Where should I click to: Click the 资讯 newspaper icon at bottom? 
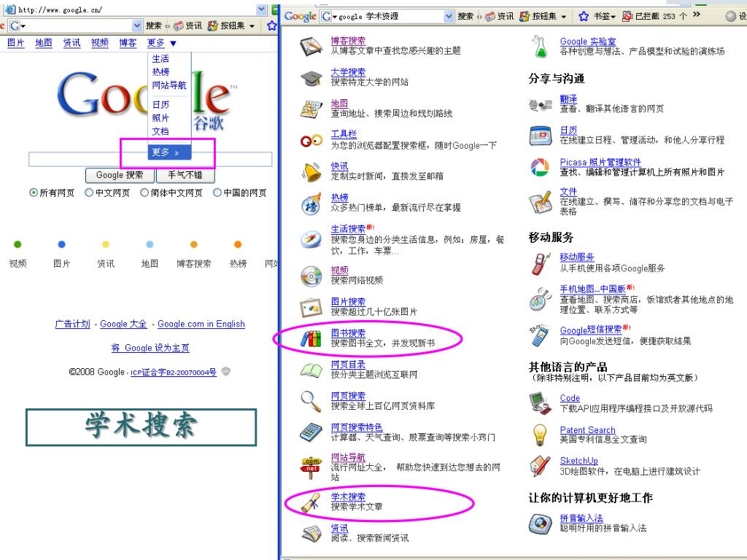click(x=311, y=533)
